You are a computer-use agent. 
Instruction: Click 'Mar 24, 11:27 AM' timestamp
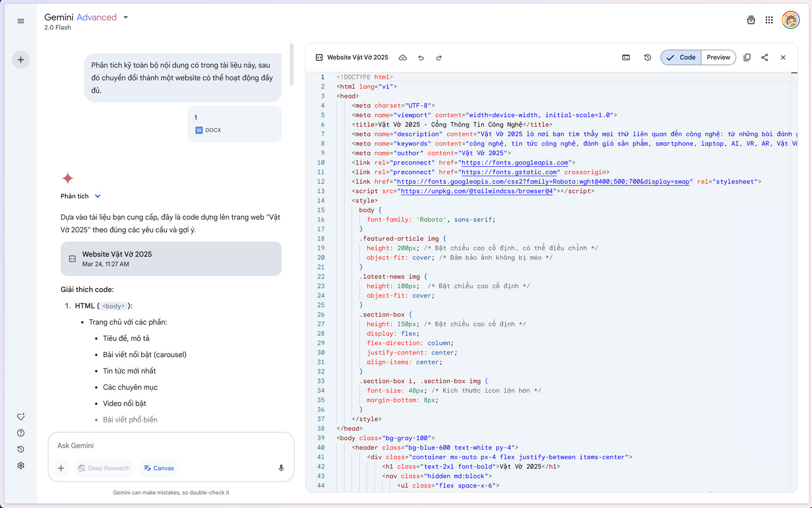pos(106,264)
